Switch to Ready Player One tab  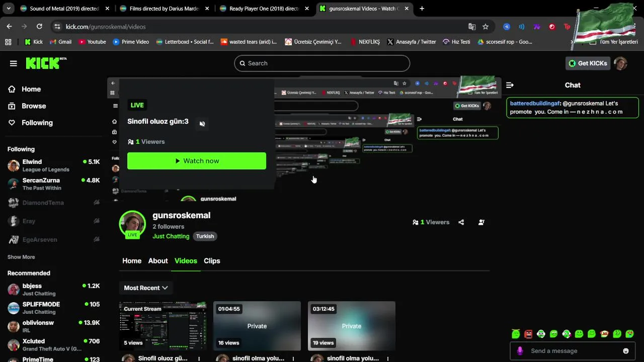pos(264,9)
